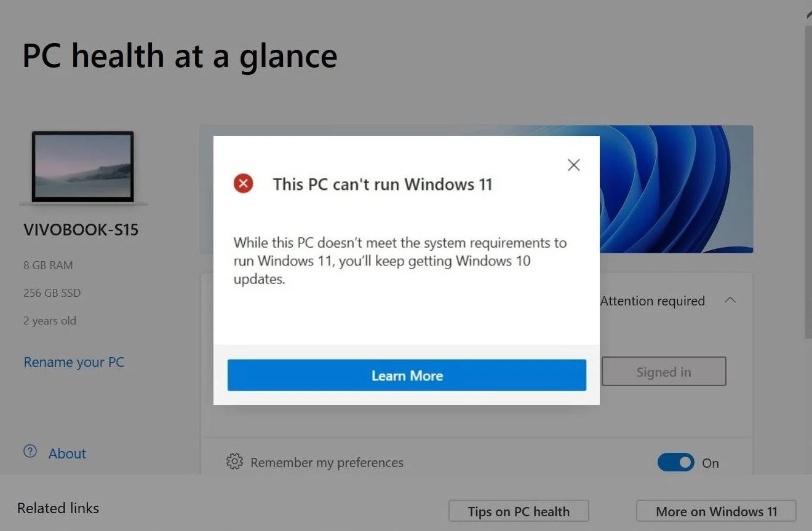This screenshot has width=812, height=531.
Task: Click the Remember my preferences gear icon
Action: point(234,462)
